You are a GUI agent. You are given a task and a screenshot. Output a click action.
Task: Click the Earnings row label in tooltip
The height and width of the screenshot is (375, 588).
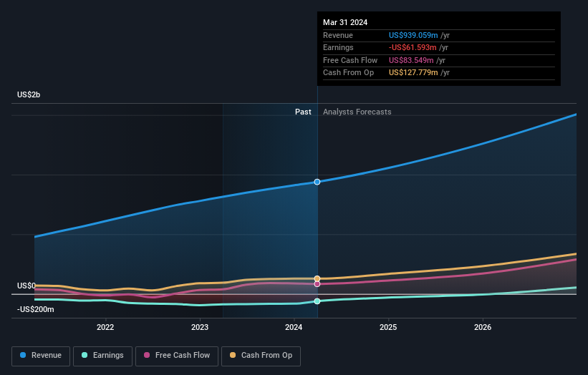pyautogui.click(x=338, y=47)
